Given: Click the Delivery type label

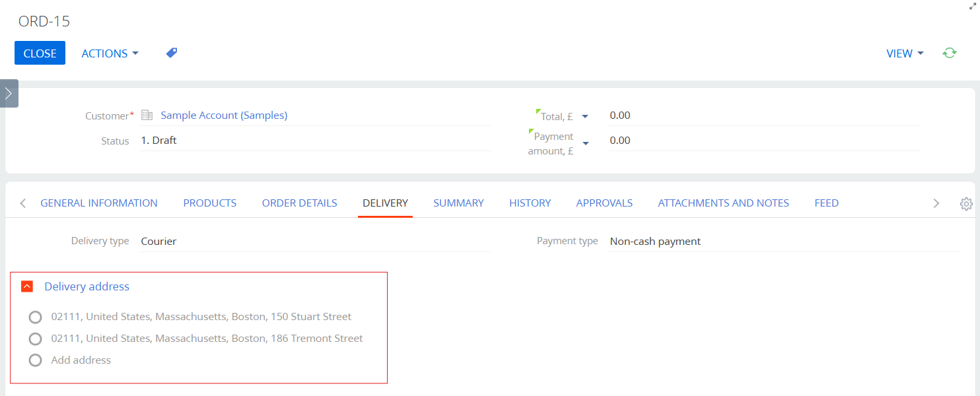Looking at the screenshot, I should point(100,242).
